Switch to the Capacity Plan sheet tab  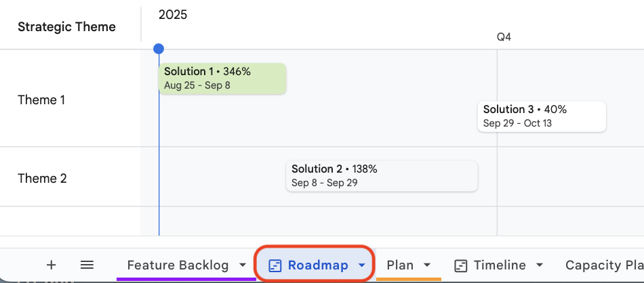[603, 265]
